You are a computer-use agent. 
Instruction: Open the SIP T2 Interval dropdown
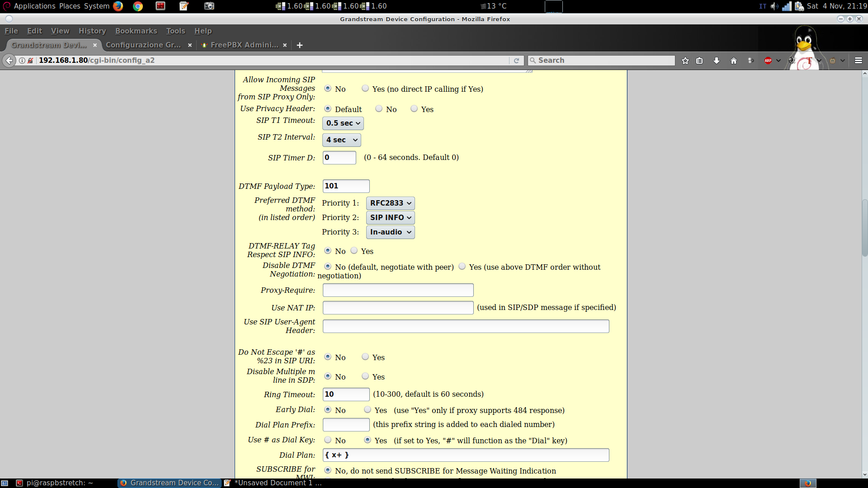(x=342, y=140)
